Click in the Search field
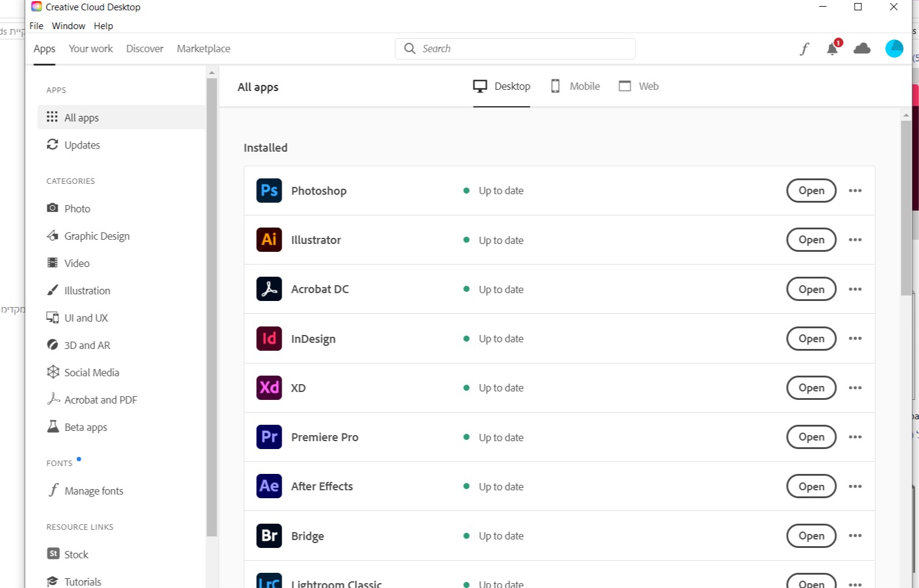The image size is (919, 588). click(x=515, y=49)
